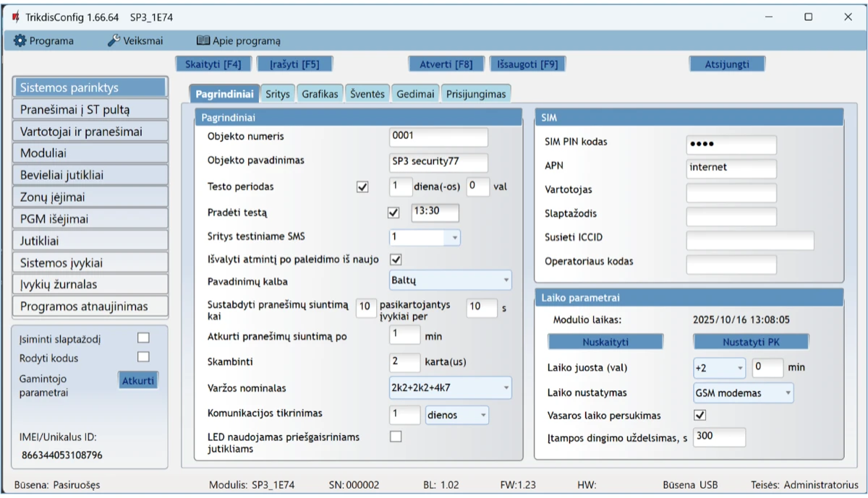Click the gear icon beside Programa
868x498 pixels.
(20, 41)
